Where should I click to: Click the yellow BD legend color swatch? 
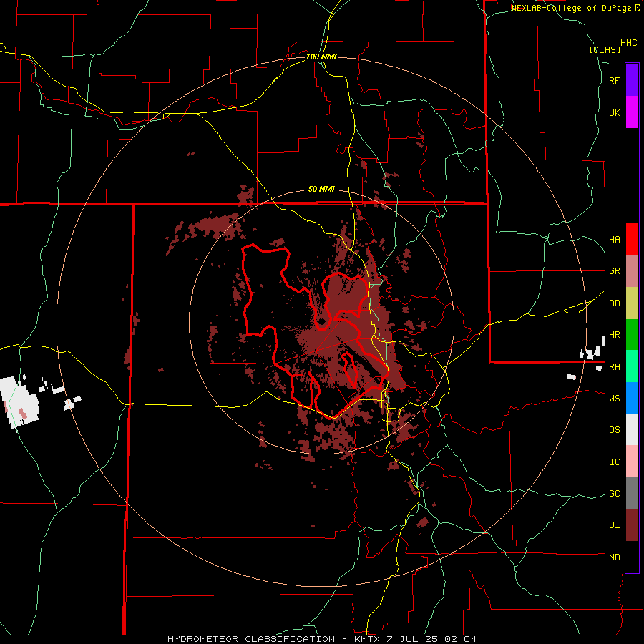pos(632,303)
